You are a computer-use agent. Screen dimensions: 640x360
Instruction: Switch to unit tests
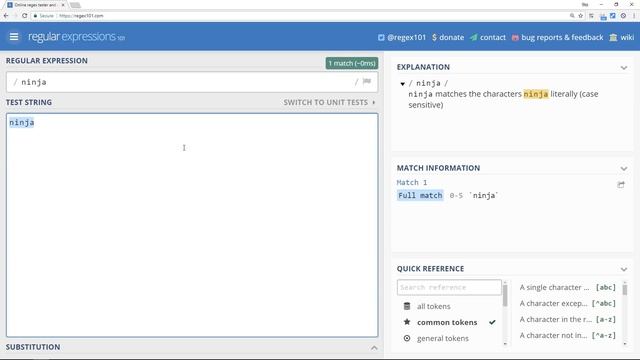coord(329,102)
